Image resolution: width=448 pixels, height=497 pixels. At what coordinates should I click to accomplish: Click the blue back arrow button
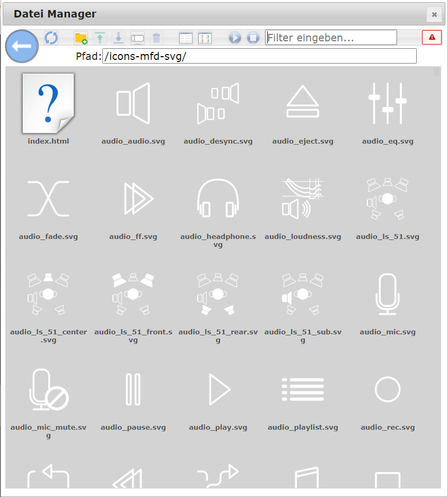pyautogui.click(x=22, y=47)
